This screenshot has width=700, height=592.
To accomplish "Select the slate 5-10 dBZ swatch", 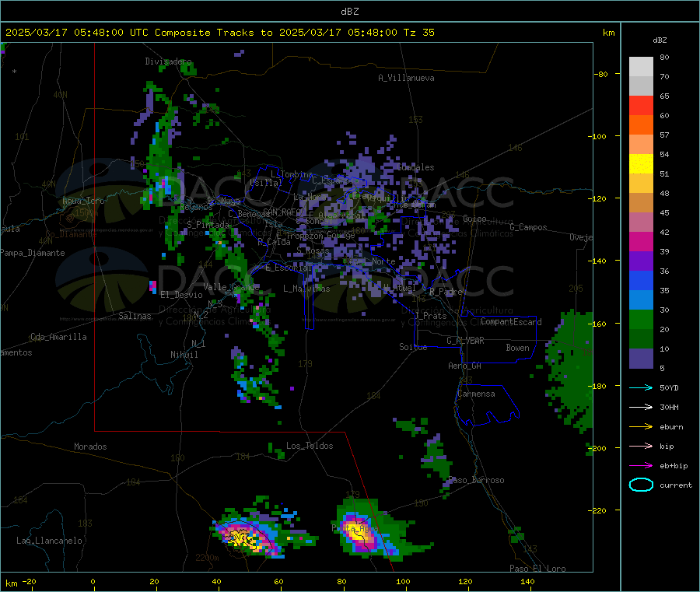I will coord(641,359).
